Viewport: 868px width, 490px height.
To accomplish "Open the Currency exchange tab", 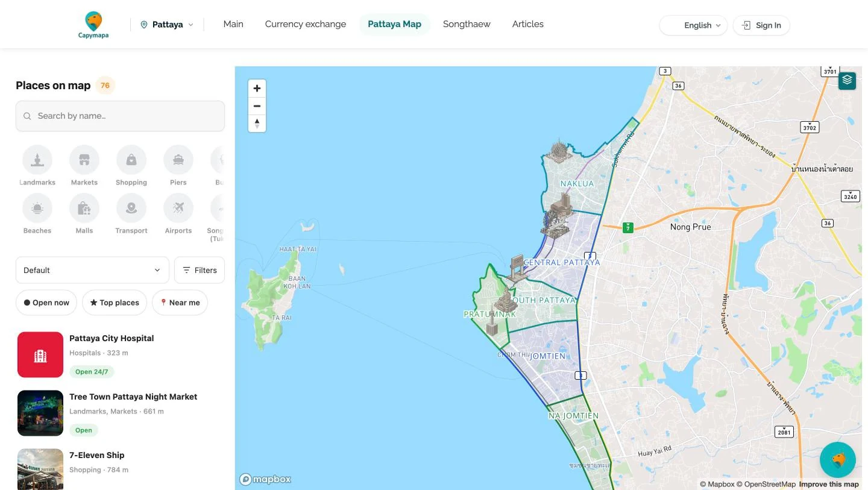I will [306, 24].
